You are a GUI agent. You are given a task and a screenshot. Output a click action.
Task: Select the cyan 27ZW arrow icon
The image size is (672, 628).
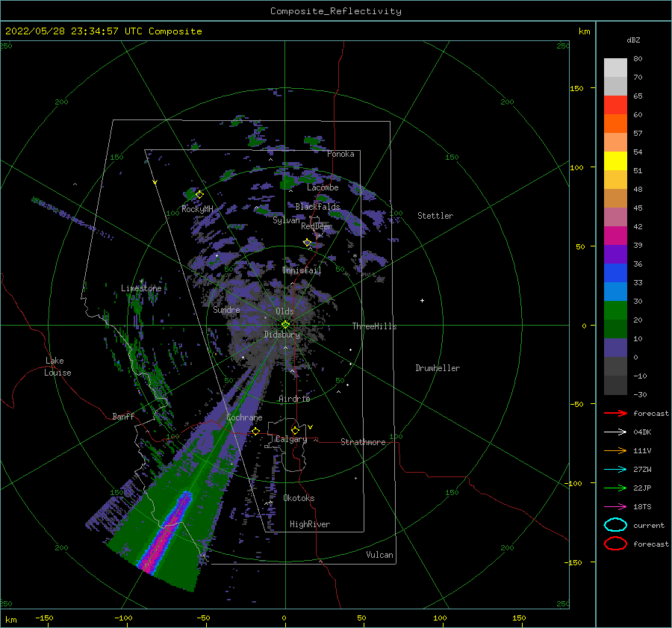[x=615, y=470]
